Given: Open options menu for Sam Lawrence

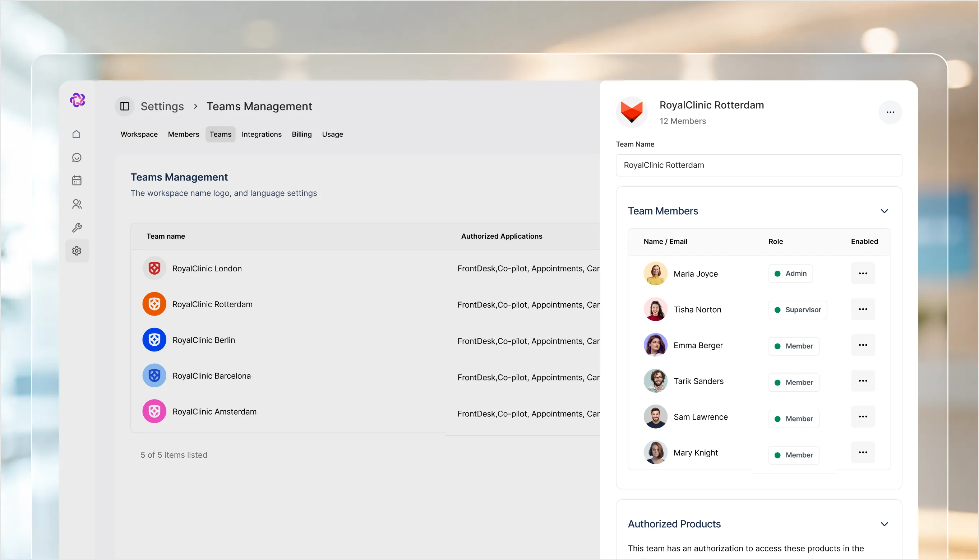Looking at the screenshot, I should [x=863, y=416].
